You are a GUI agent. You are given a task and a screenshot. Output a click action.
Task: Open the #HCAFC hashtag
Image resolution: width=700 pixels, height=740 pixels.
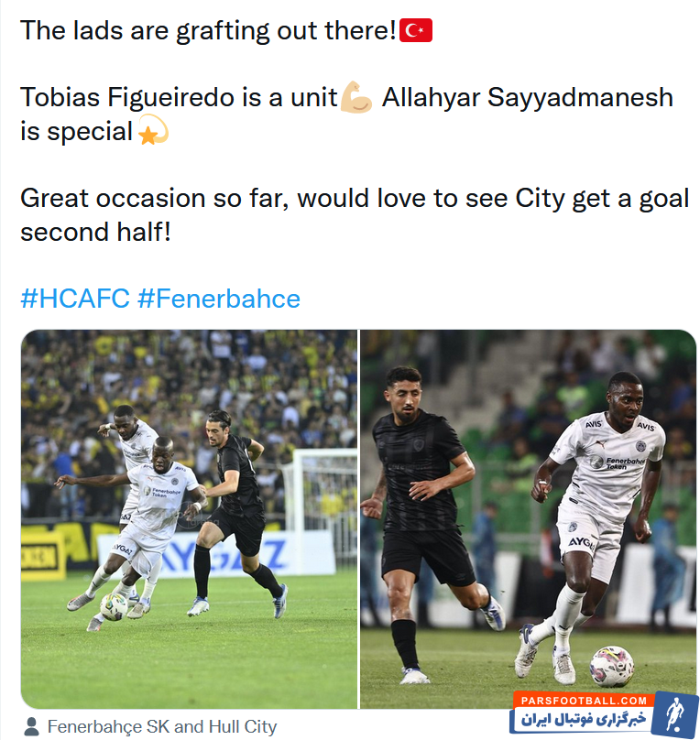click(x=75, y=299)
